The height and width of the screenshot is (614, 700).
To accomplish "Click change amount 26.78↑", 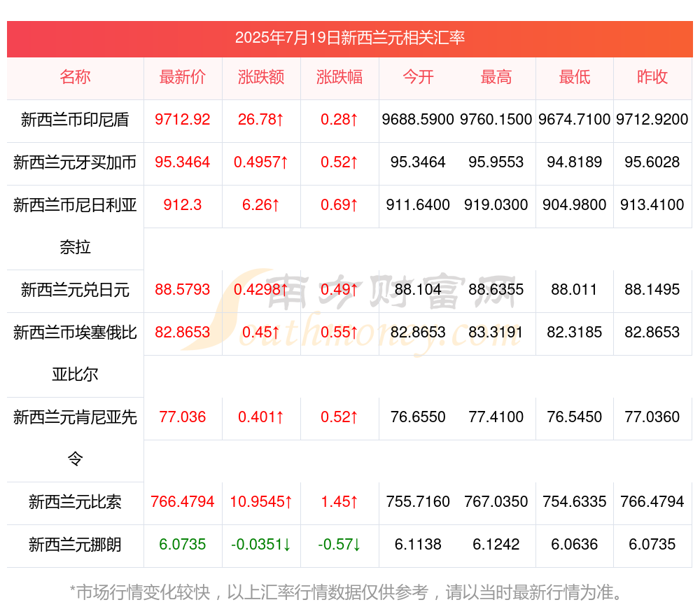I will click(x=261, y=120).
